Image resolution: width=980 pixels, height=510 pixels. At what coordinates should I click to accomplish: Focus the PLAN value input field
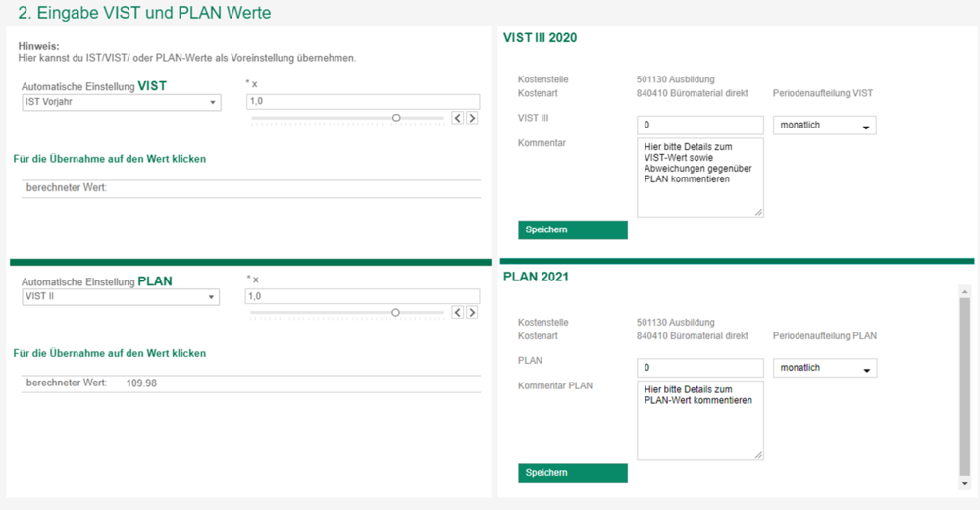(x=700, y=368)
